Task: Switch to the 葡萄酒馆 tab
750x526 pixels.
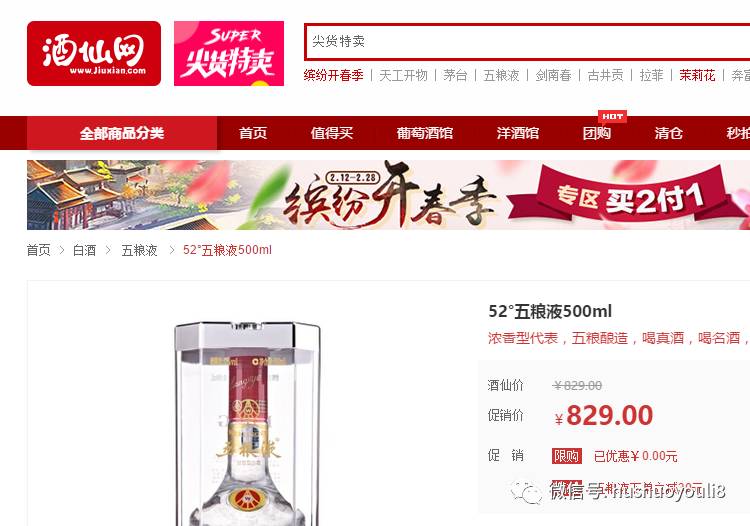Action: coord(425,133)
